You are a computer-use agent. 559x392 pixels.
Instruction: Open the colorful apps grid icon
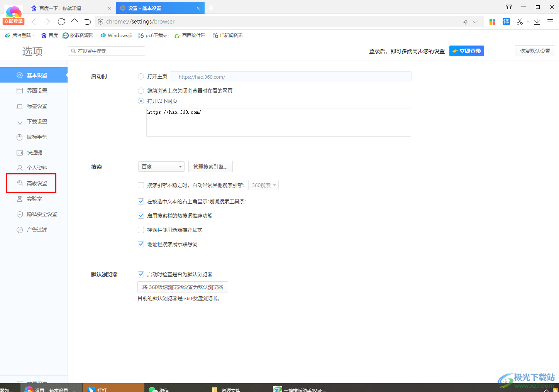[492, 22]
